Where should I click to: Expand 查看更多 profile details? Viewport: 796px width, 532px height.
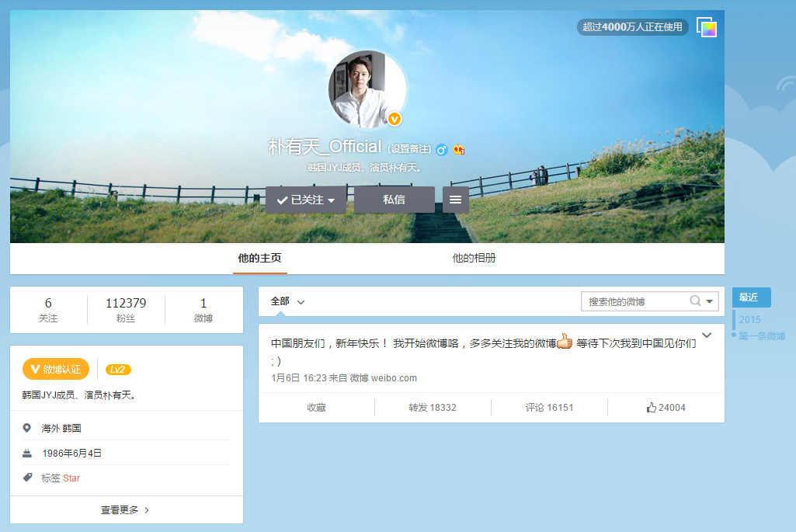click(125, 509)
